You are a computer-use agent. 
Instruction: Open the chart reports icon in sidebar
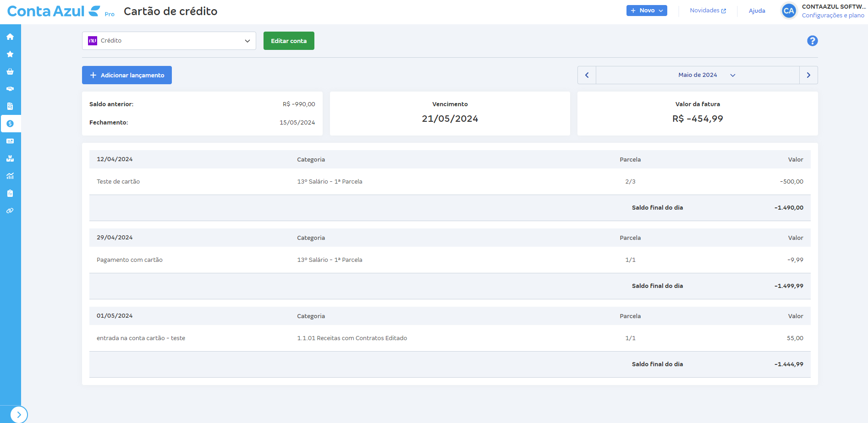coord(10,176)
